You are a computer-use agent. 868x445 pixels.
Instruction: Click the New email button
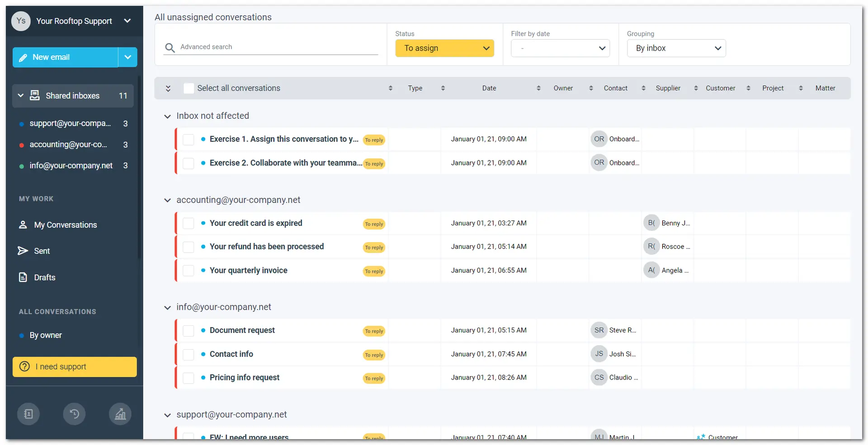tap(66, 57)
